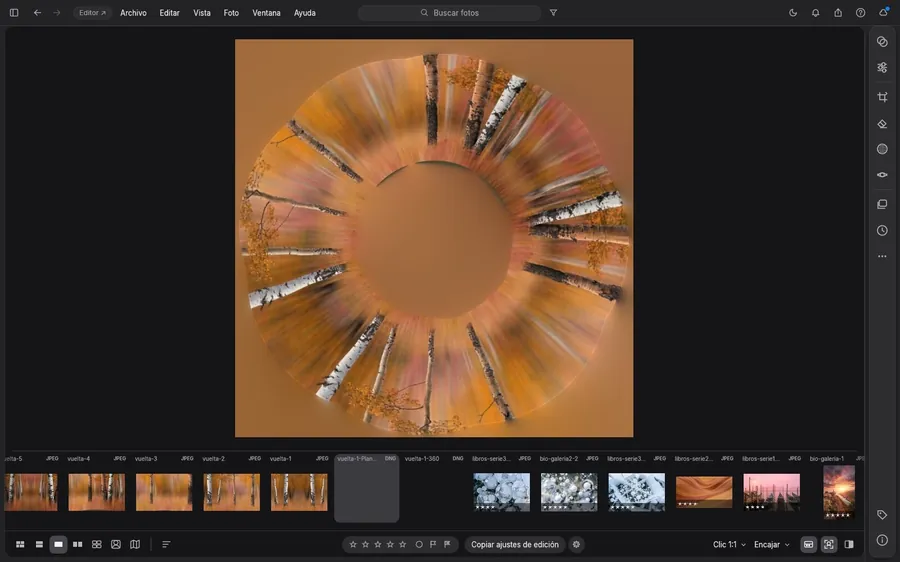Image resolution: width=900 pixels, height=562 pixels.
Task: Set rating to five stars
Action: 402,544
